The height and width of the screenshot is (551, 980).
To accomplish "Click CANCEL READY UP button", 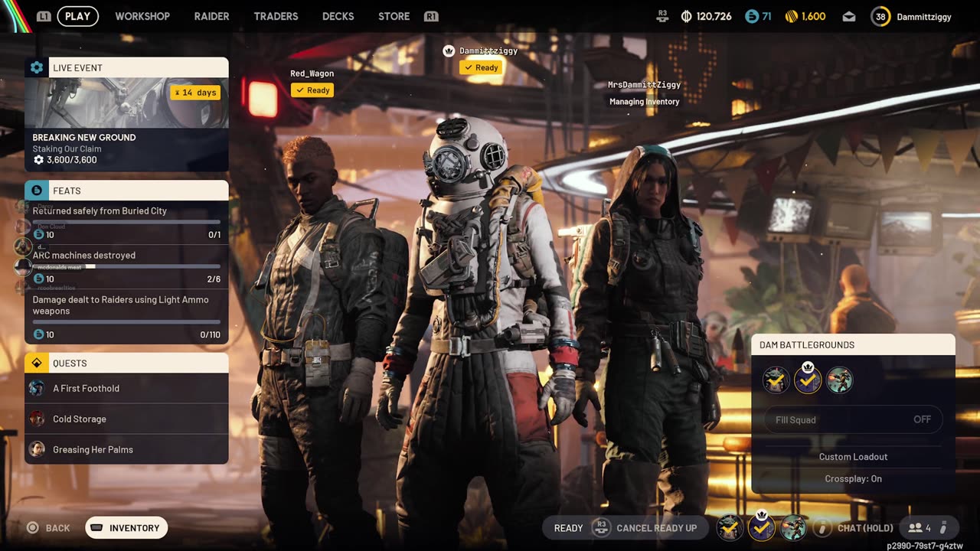I will pos(656,528).
